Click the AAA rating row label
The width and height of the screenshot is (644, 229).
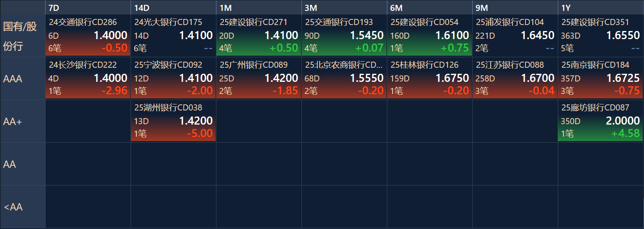[23, 79]
